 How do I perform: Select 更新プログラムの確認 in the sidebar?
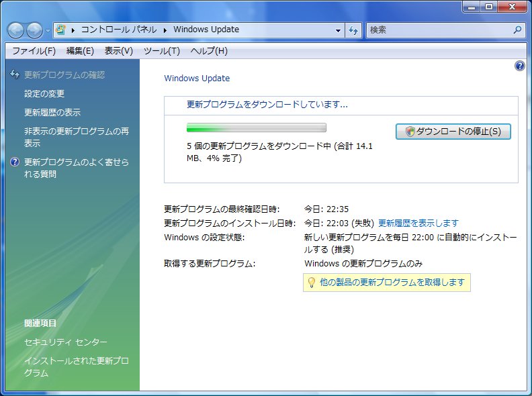tap(64, 75)
